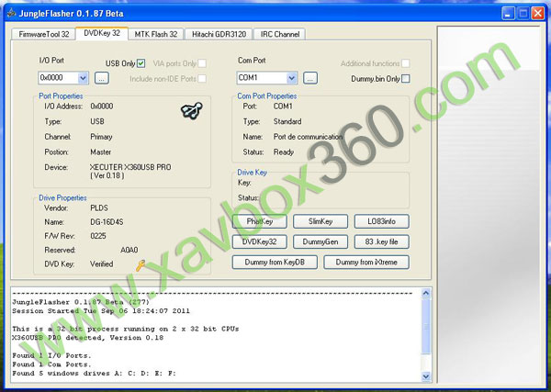Click the LO83info button
The height and width of the screenshot is (392, 551).
[x=382, y=221]
